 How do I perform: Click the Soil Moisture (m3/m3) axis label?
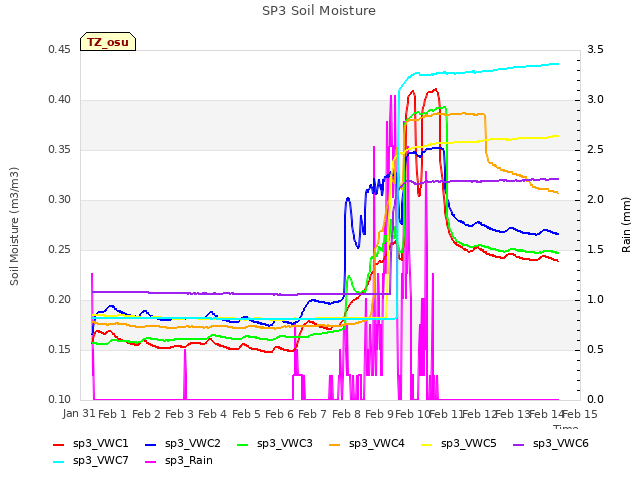(x=14, y=226)
